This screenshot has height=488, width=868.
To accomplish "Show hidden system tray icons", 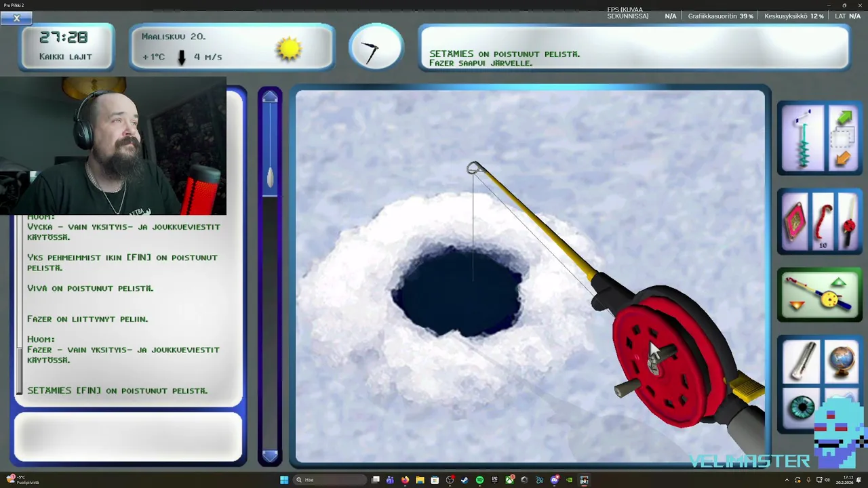I will pyautogui.click(x=787, y=480).
